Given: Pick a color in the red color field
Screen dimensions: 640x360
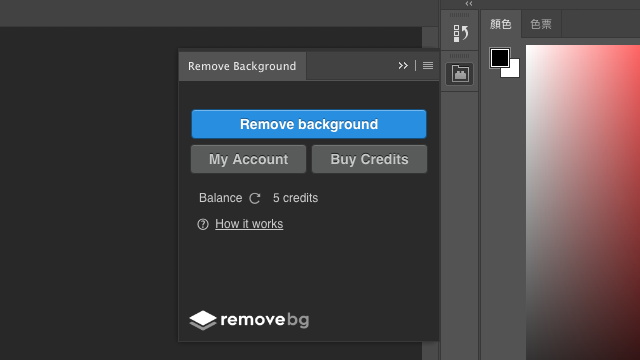Looking at the screenshot, I should pos(583,202).
